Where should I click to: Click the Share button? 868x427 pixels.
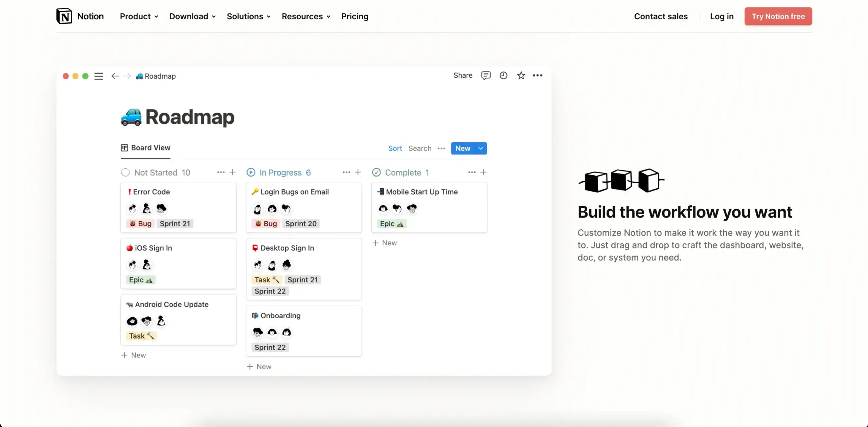[462, 75]
